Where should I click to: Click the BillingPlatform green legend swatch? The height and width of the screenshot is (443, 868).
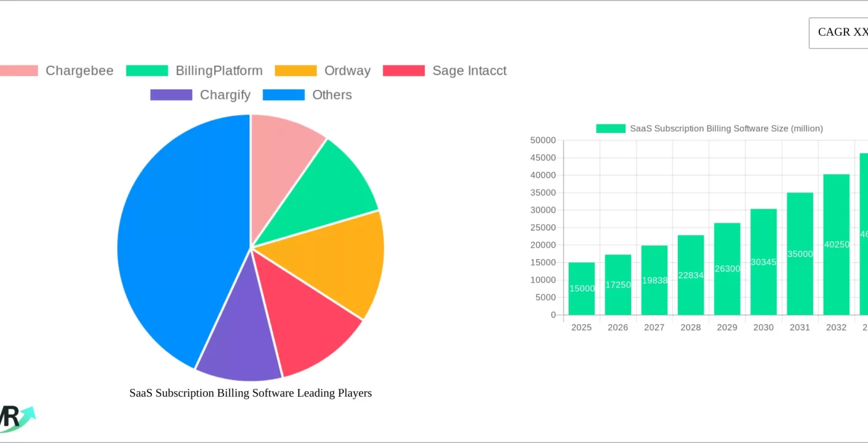pyautogui.click(x=147, y=71)
